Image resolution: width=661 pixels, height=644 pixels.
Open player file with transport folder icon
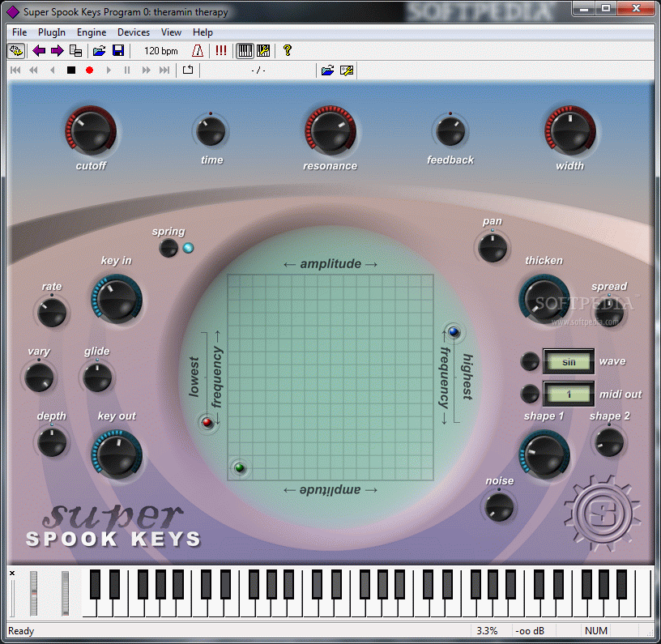click(x=327, y=70)
